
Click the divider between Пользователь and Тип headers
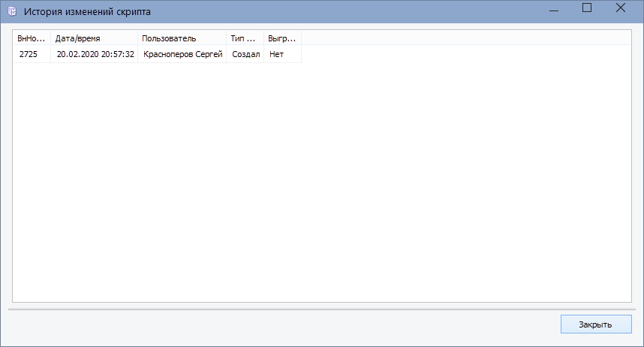(x=226, y=38)
